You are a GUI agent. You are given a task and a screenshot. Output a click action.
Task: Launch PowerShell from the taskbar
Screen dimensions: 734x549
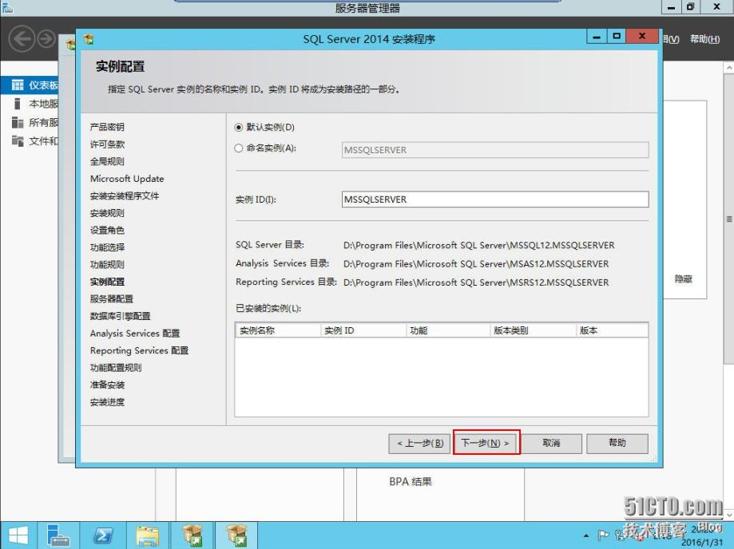(103, 535)
